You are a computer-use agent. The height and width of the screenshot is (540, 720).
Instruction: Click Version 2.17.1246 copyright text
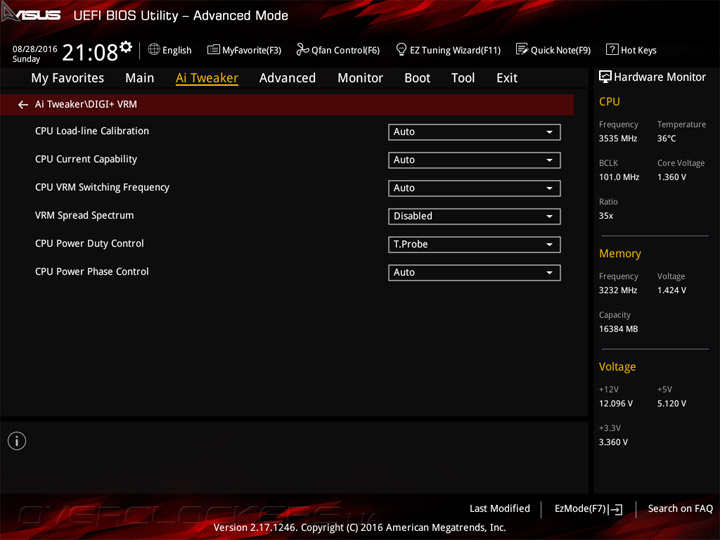click(x=360, y=528)
